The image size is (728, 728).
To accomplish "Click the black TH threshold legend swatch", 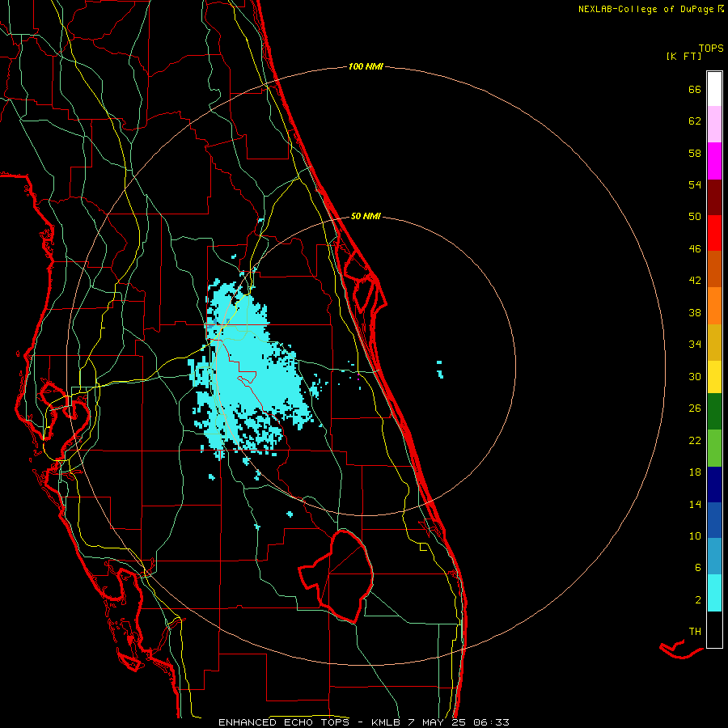I will click(x=714, y=629).
